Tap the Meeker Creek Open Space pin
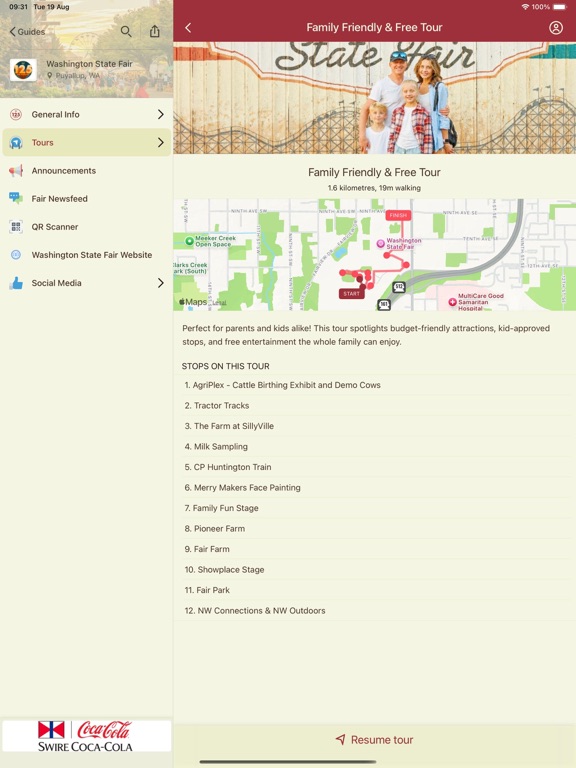Image resolution: width=576 pixels, height=768 pixels. pyautogui.click(x=190, y=240)
